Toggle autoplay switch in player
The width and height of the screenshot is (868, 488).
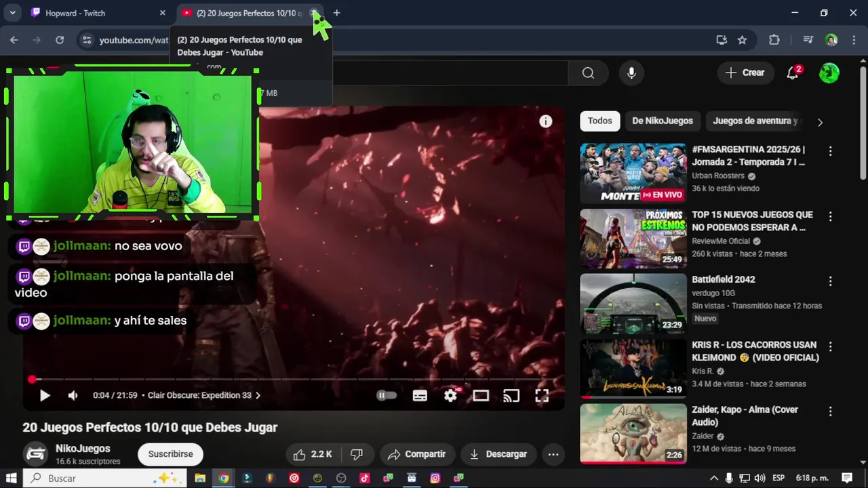387,396
